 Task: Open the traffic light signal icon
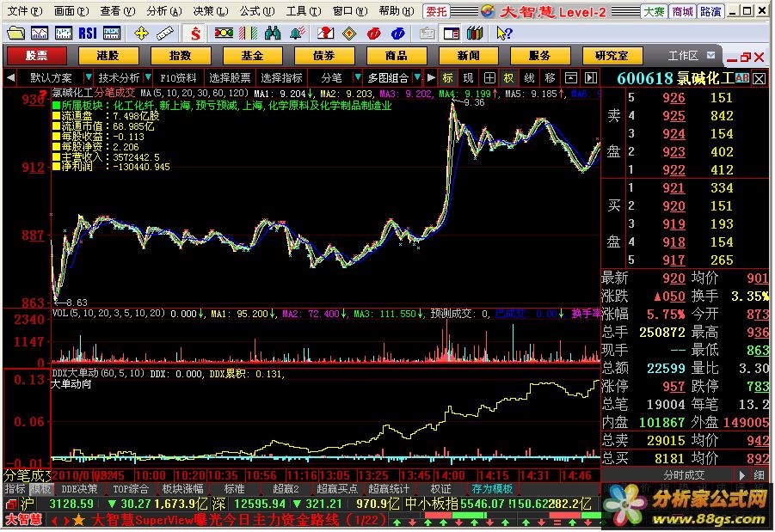(x=224, y=34)
